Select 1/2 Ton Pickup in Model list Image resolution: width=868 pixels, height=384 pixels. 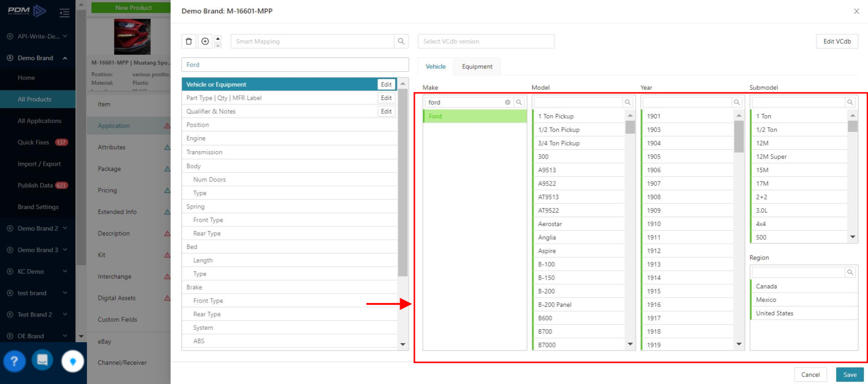coord(579,130)
